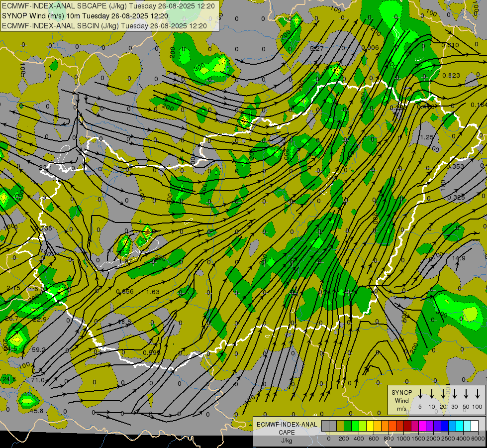Click the wind arrow above the 20 m/s label
The width and height of the screenshot is (487, 448).
(443, 394)
